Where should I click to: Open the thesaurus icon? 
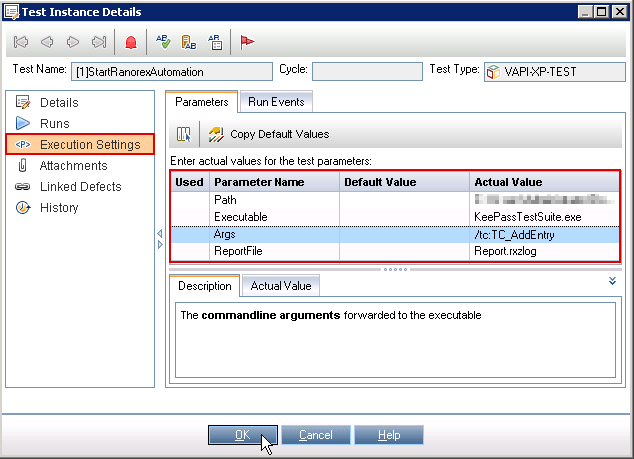pos(215,42)
